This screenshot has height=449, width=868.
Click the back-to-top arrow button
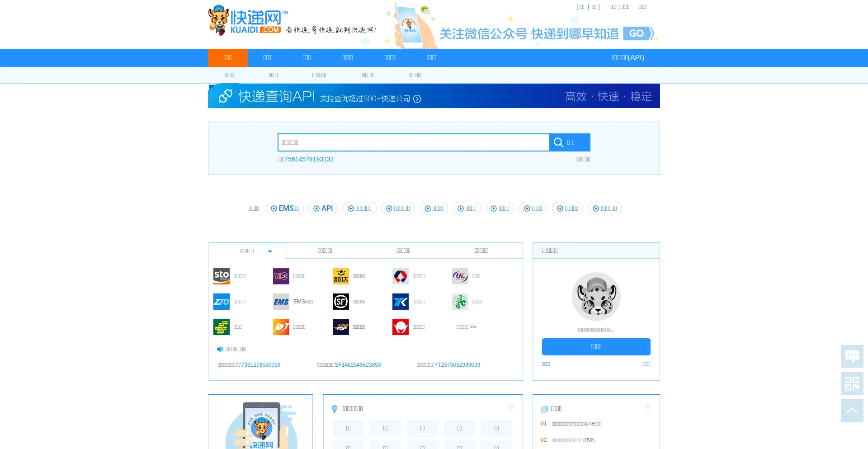click(852, 411)
